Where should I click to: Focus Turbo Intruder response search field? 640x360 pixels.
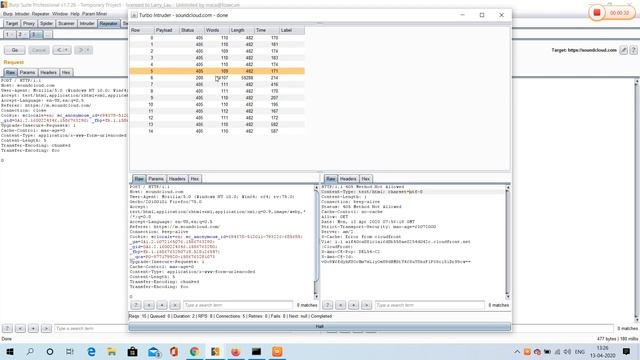[x=429, y=305]
